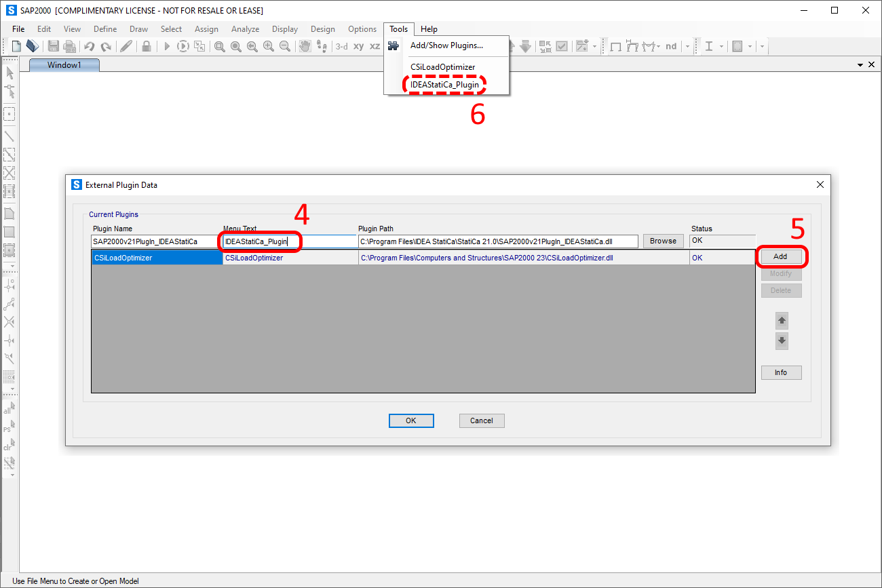Viewport: 882px width, 588px height.
Task: Click the pencil refresh icon in toolbar
Action: coord(126,46)
